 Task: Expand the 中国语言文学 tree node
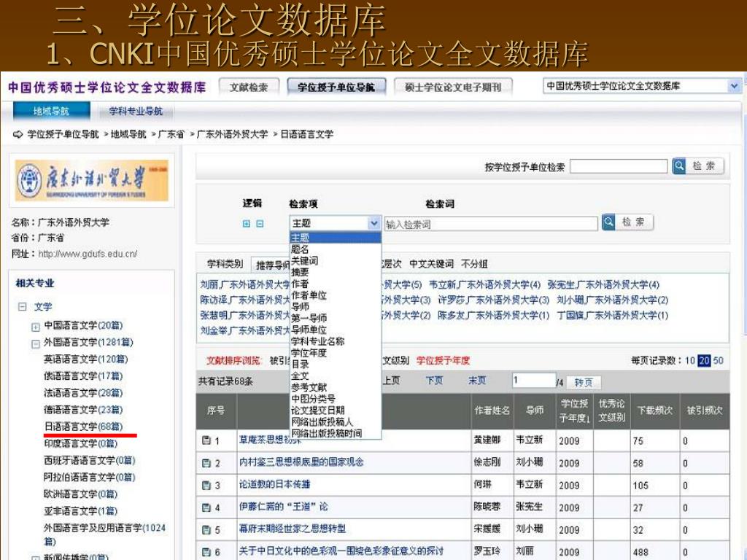pyautogui.click(x=35, y=327)
